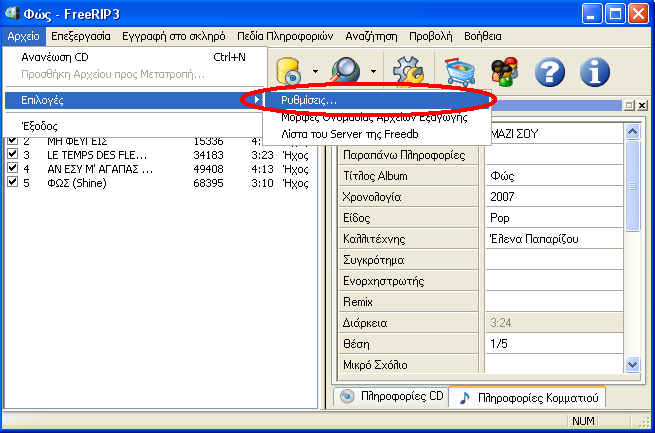Click Ρυθμίσεις... in the submenu
This screenshot has height=433, width=655.
click(377, 100)
